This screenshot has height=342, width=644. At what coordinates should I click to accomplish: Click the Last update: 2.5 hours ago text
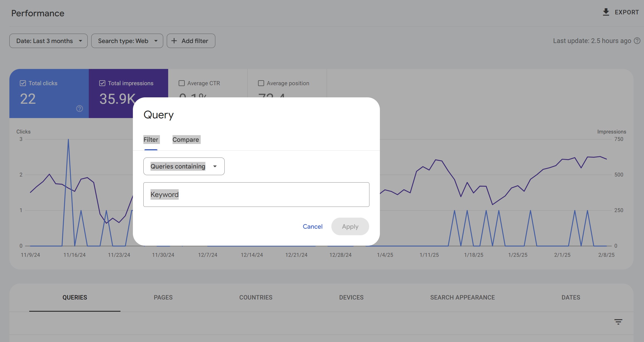point(592,41)
